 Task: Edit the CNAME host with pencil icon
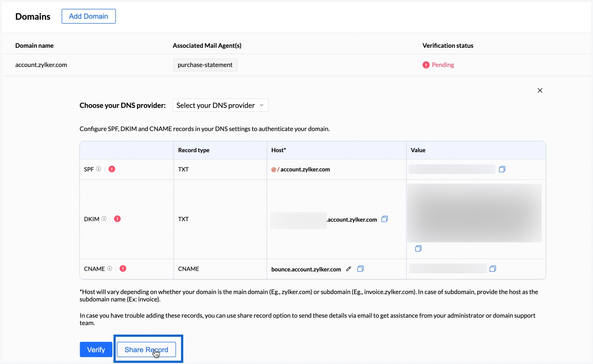(348, 269)
